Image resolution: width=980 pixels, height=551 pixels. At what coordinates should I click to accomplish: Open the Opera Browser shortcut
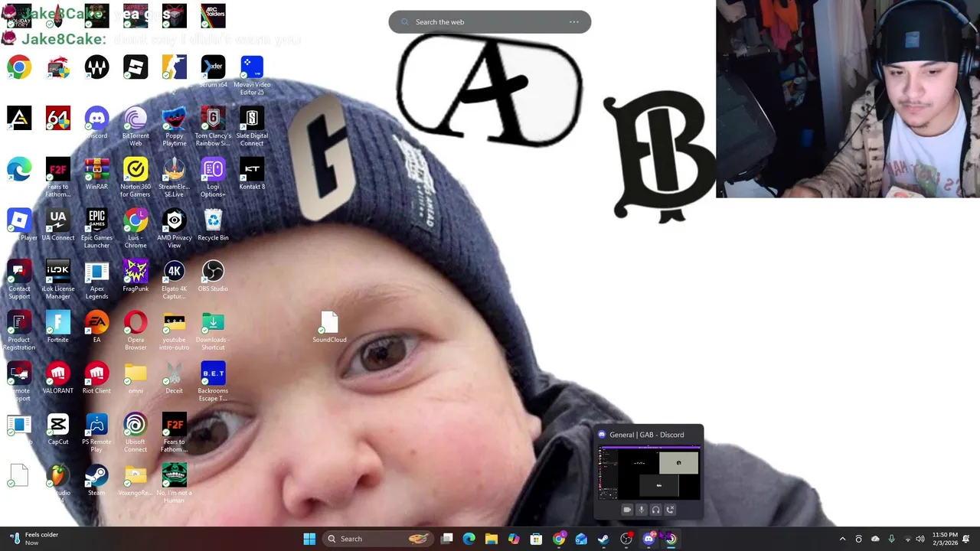136,331
